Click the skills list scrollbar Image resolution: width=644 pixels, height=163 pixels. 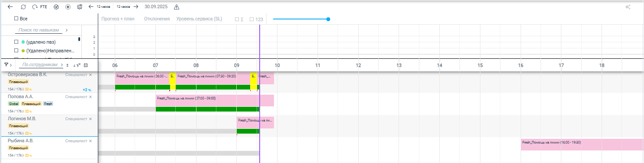coord(79,39)
